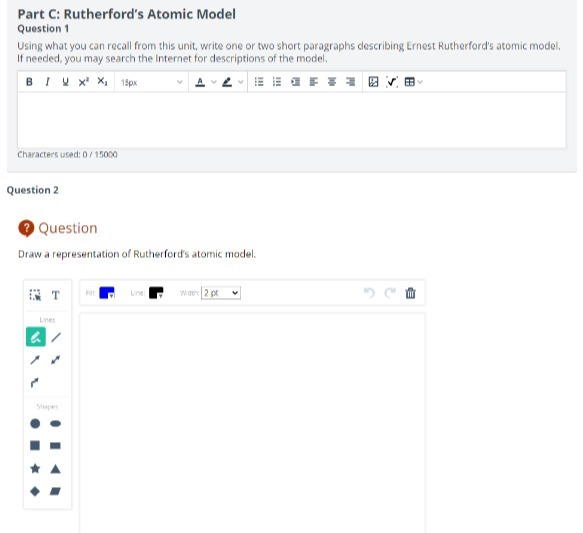Screen dimensions: 583x533
Task: Insert a numbered list
Action: (x=277, y=82)
